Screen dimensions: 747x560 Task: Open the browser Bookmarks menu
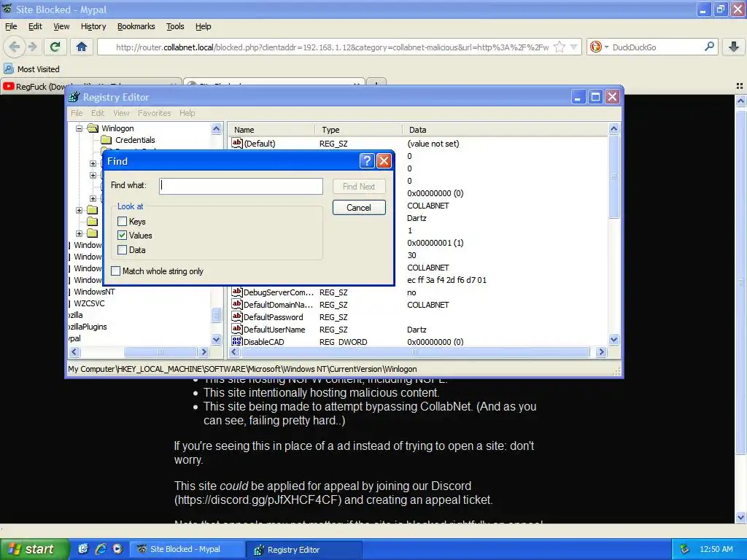[136, 27]
